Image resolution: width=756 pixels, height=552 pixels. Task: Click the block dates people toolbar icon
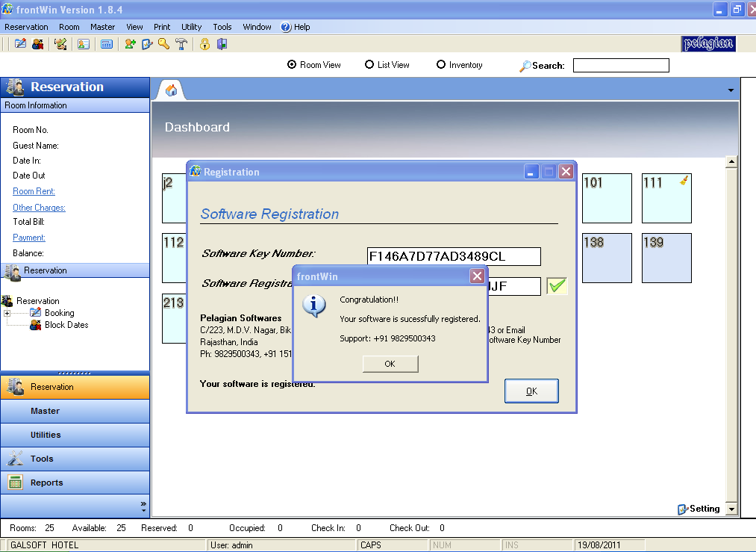tap(37, 44)
